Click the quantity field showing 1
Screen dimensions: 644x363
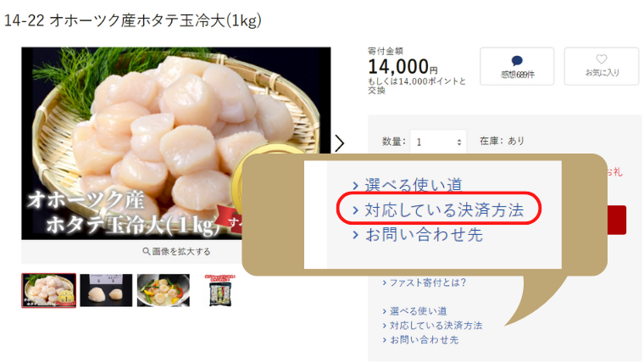pos(438,142)
